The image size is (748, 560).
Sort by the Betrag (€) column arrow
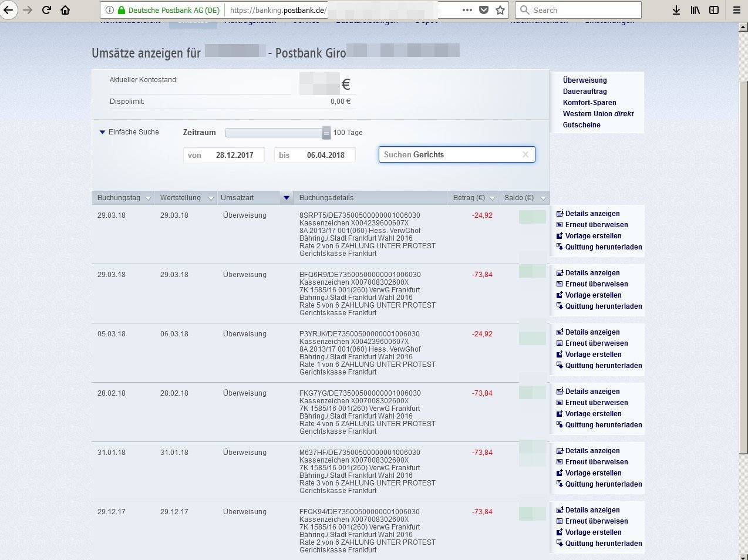tap(493, 198)
